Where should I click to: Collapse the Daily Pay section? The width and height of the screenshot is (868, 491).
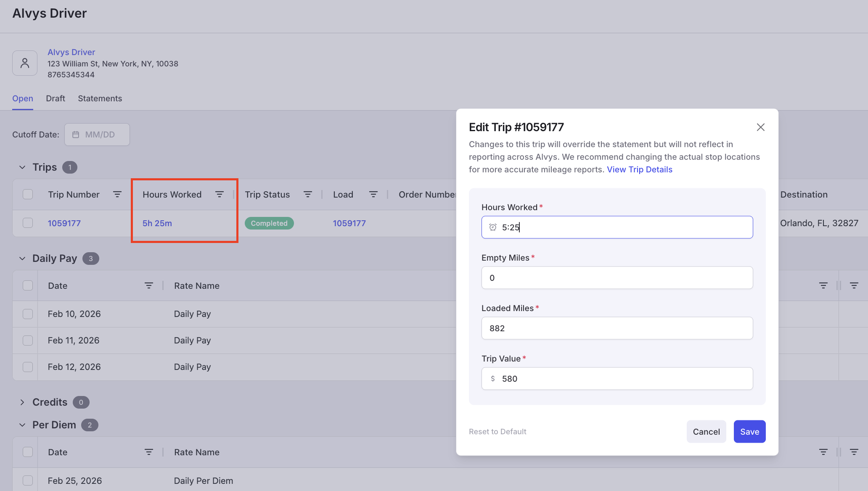point(22,259)
